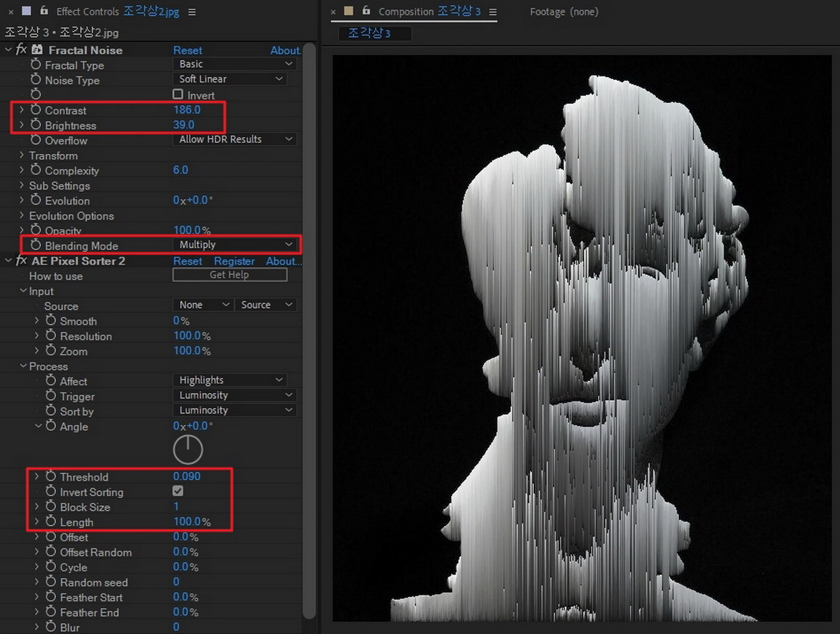The width and height of the screenshot is (840, 634).
Task: Click Resolution stopwatch icon
Action: 50,336
